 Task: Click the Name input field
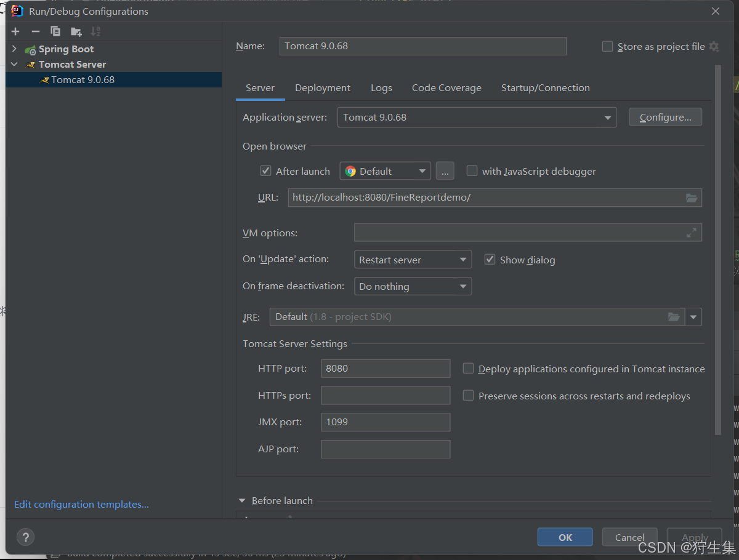[422, 46]
